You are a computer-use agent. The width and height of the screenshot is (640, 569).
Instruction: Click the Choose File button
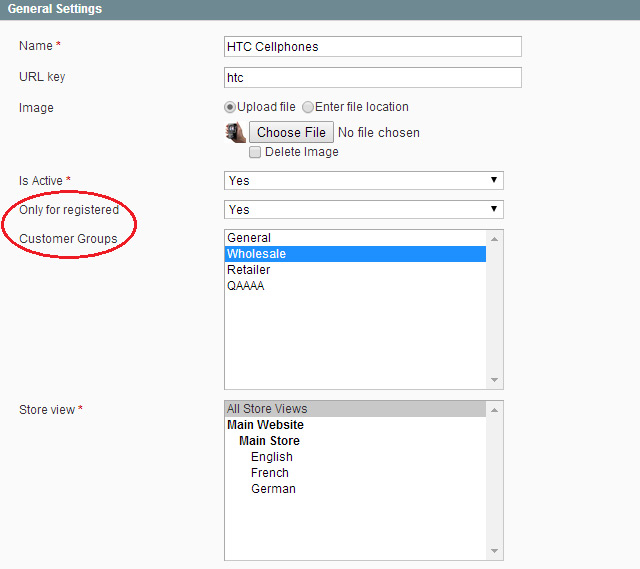point(291,132)
